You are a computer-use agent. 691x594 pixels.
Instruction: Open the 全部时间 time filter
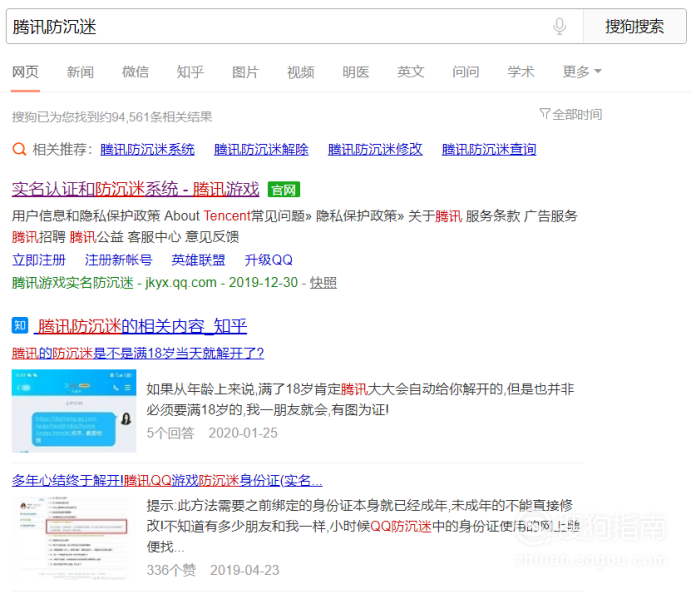pyautogui.click(x=571, y=115)
